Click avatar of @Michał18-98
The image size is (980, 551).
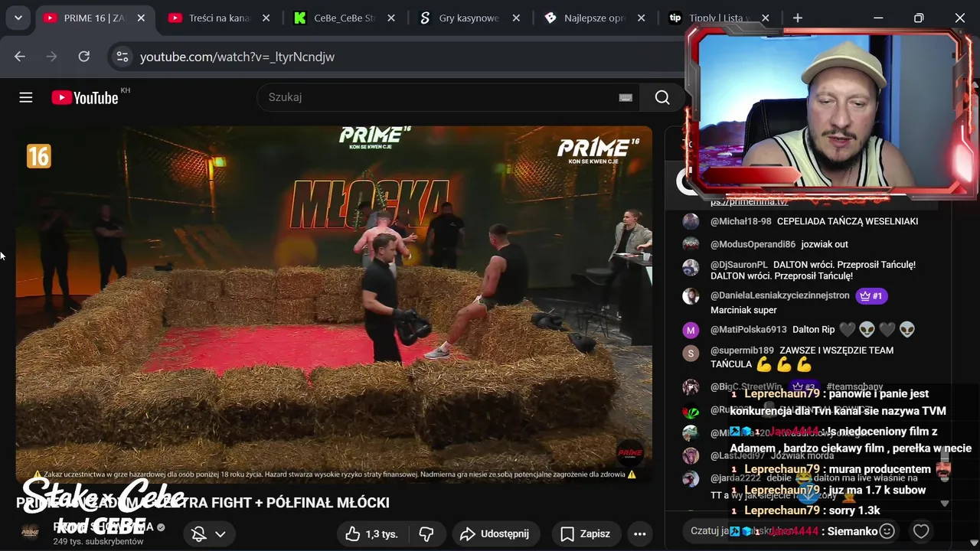pos(691,221)
